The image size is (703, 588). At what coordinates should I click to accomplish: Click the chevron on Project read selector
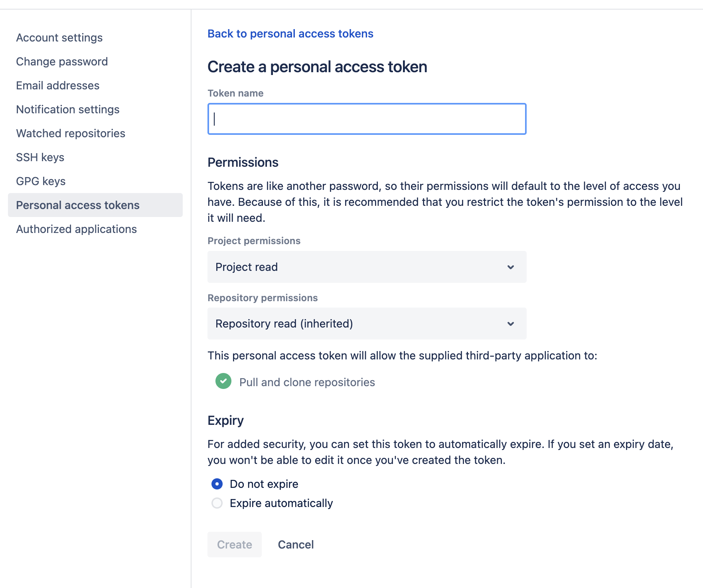[511, 267]
